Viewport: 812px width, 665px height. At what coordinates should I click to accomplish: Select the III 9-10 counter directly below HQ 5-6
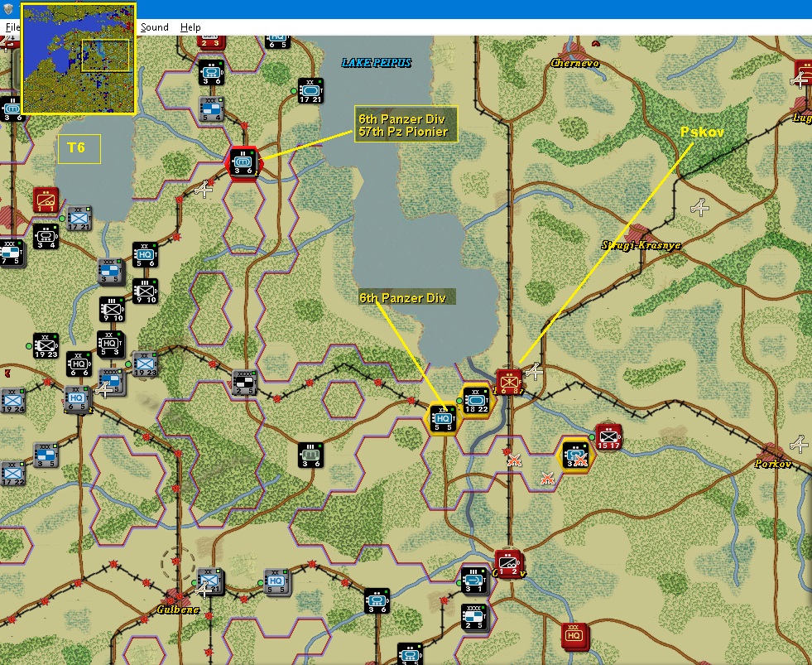[145, 292]
